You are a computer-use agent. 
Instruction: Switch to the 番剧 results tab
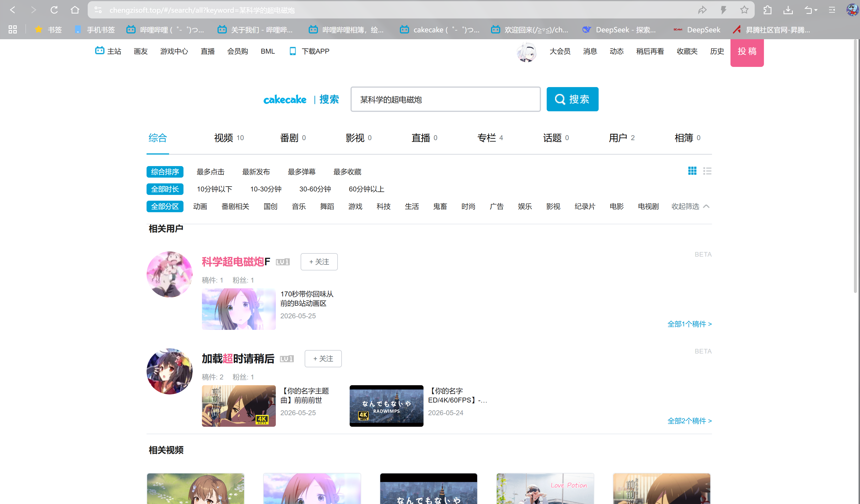293,138
